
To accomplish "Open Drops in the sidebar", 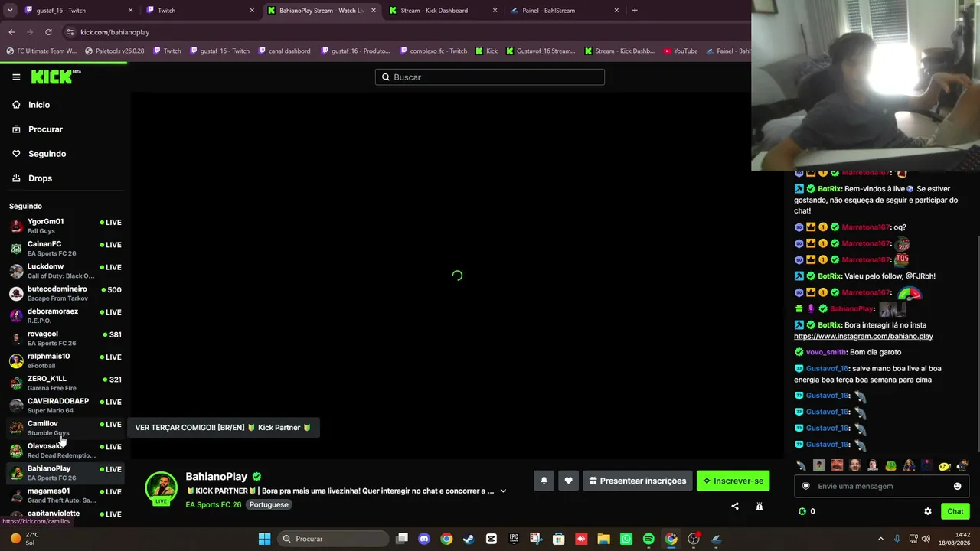I will tap(40, 178).
